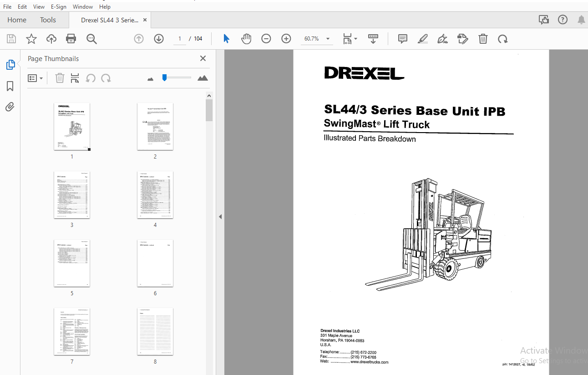588x375 pixels.
Task: Upload the file to cloud icon
Action: tap(51, 39)
